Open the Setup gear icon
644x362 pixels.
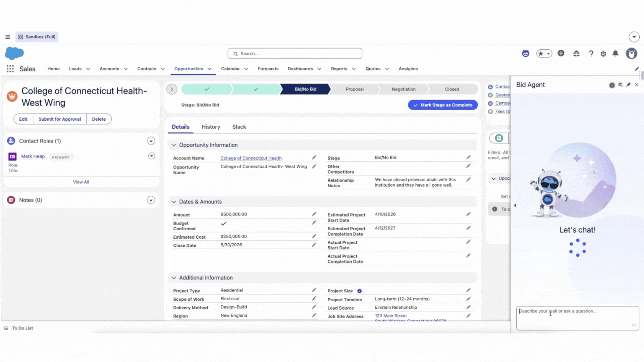coord(603,54)
